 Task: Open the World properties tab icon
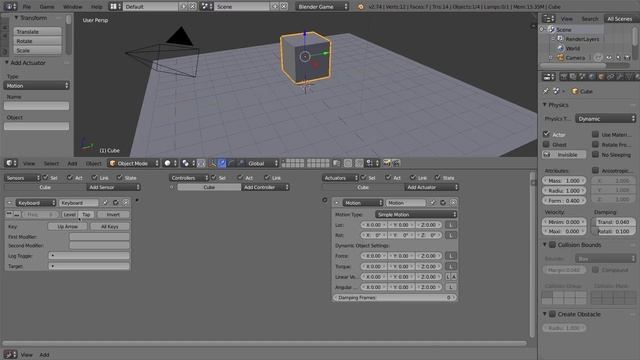click(592, 76)
